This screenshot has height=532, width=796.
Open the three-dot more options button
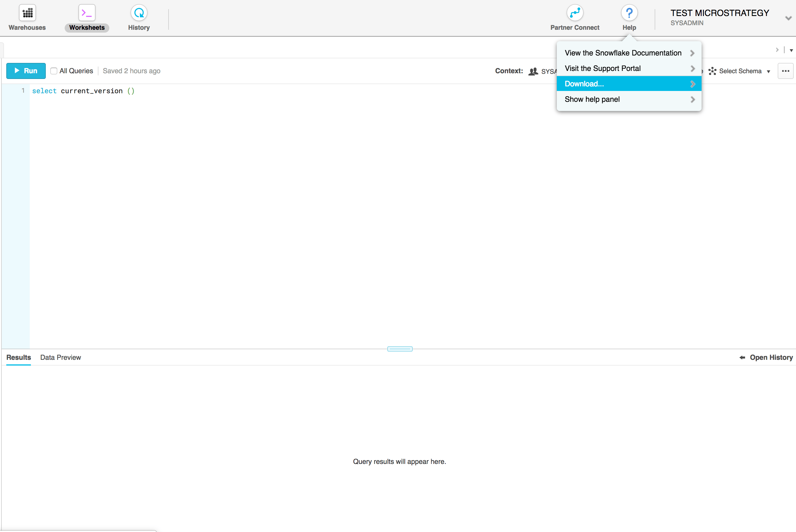785,71
